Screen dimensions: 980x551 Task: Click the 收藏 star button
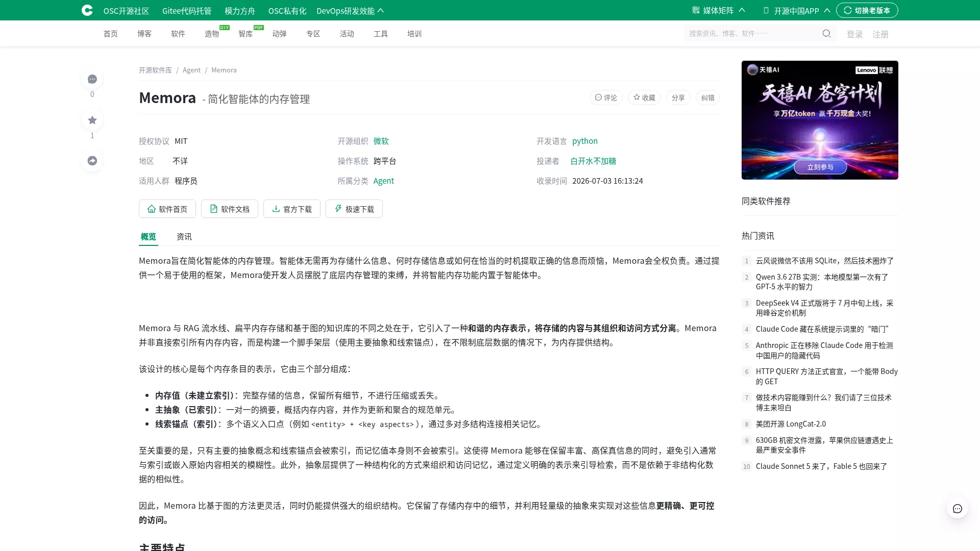point(644,97)
